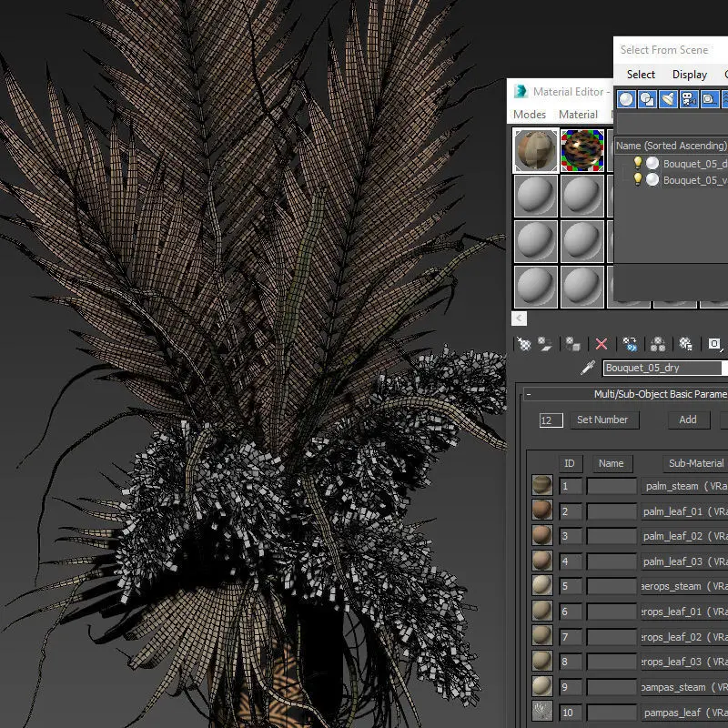Screen dimensions: 728x728
Task: Toggle Display Geometry filter in Select From Scene
Action: pyautogui.click(x=626, y=99)
